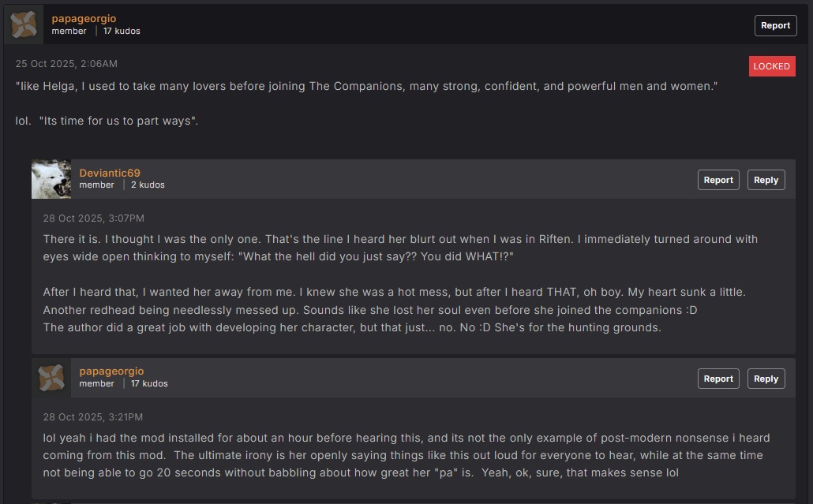Report Deviantic69's comment
813x504 pixels.
718,180
